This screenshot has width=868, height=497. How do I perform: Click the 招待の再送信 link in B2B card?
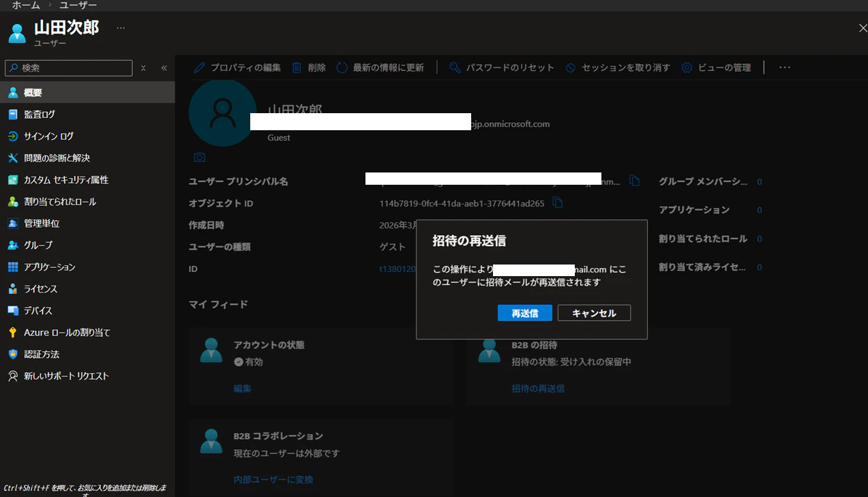point(538,389)
